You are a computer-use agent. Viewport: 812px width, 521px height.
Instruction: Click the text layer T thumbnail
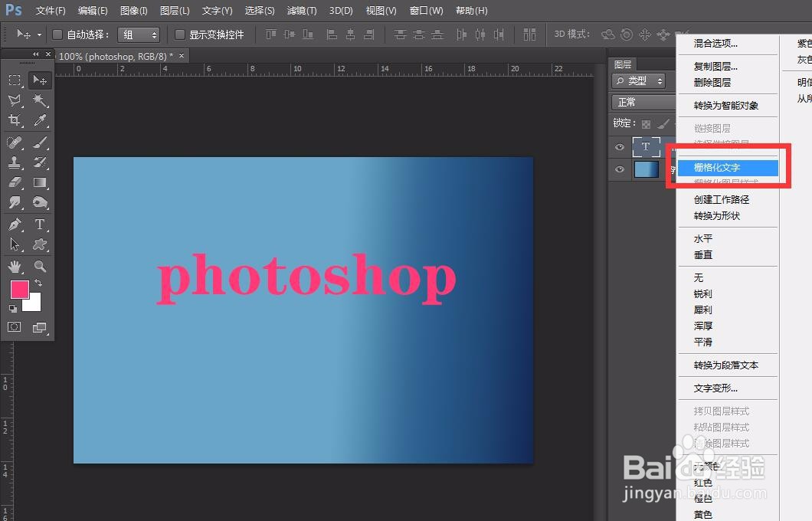(x=646, y=147)
